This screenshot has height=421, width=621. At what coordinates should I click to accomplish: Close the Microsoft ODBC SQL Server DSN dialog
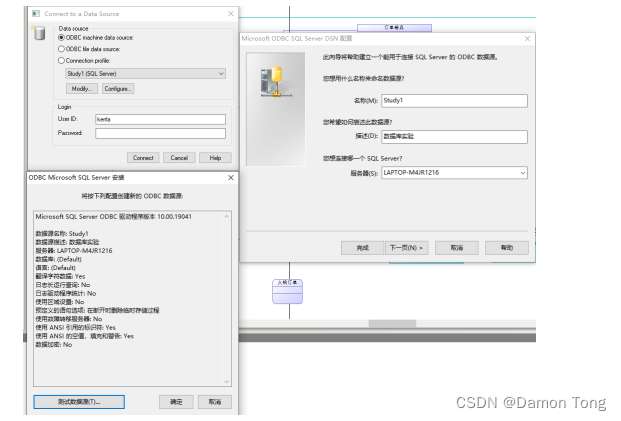[527, 38]
